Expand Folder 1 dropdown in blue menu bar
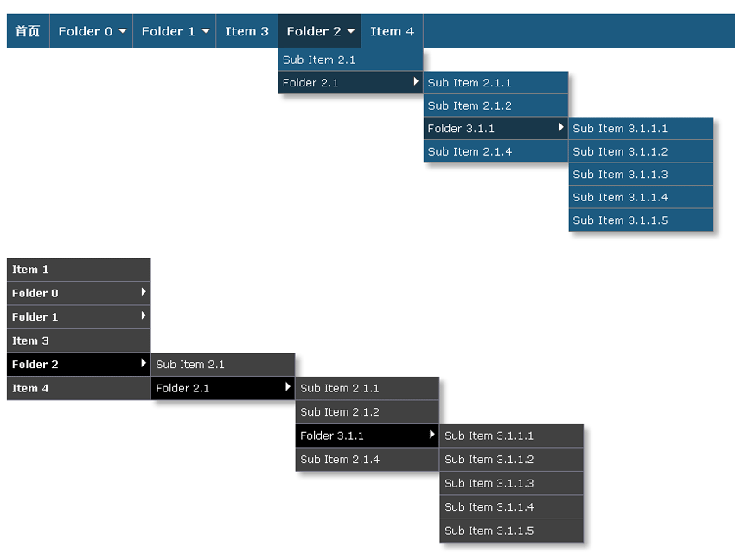735x560 pixels. (206, 32)
